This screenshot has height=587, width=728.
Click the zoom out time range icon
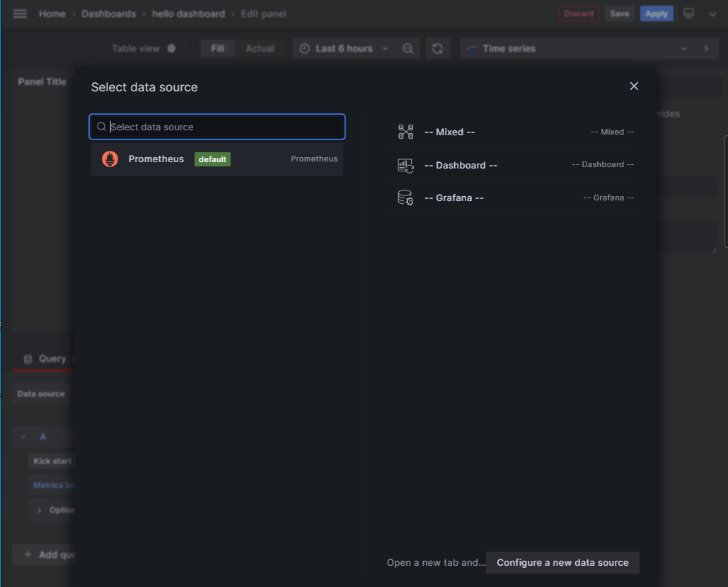tap(408, 48)
